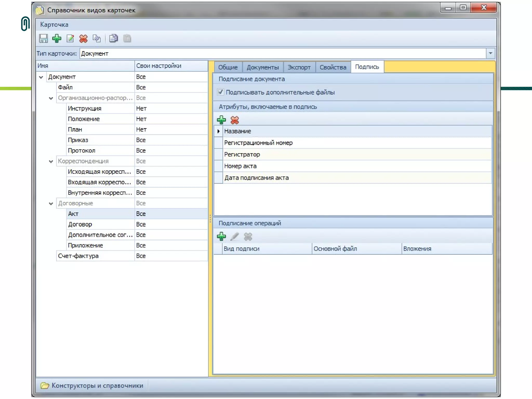Collapse the 'Корреспонденция' tree node

(x=51, y=161)
